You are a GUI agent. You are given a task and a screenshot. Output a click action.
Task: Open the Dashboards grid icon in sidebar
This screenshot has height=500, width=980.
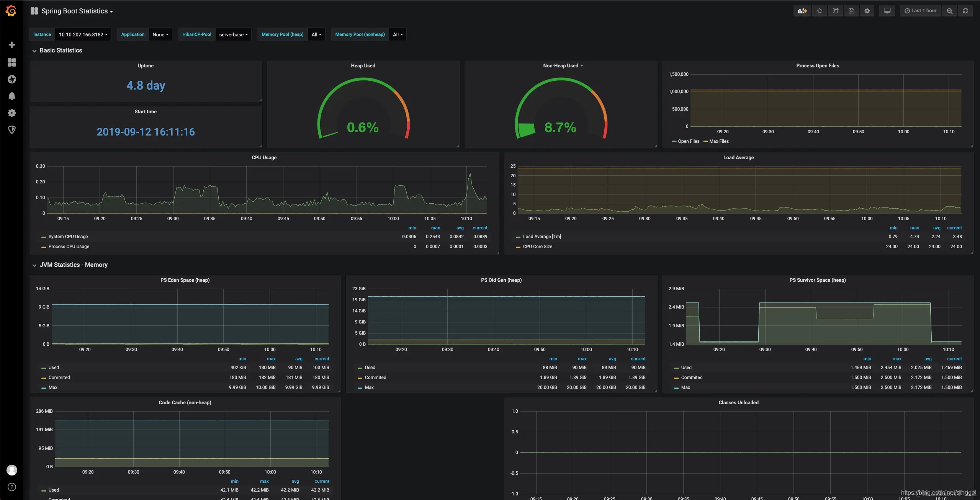pos(12,62)
